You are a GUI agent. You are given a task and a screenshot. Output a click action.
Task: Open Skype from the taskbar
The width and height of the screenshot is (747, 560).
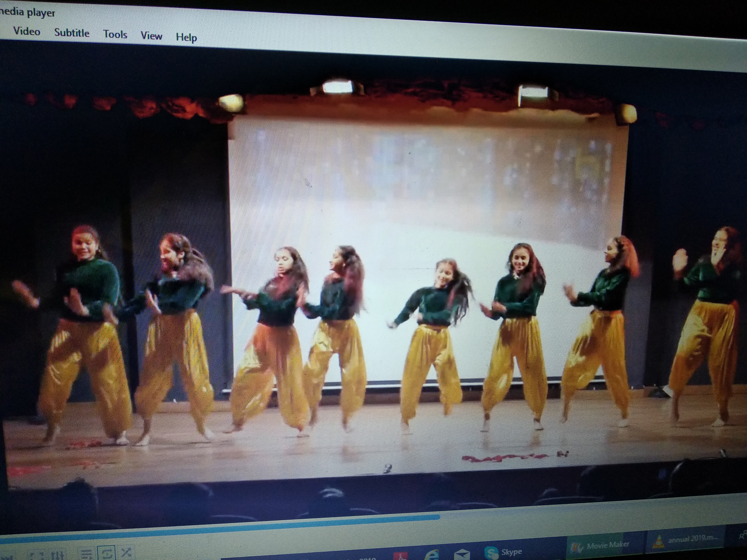coord(503,552)
